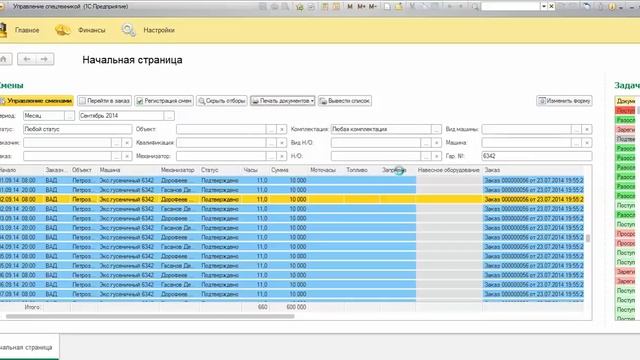Clear the Заказ filter field

pos(127,156)
